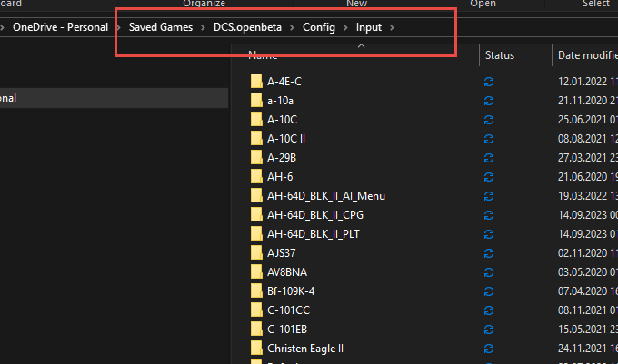Select the C-101EB folder name
Image resolution: width=618 pixels, height=364 pixels.
coord(287,330)
